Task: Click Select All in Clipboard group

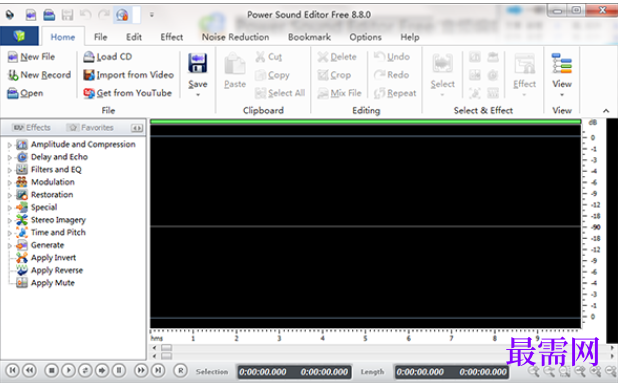Action: (280, 93)
